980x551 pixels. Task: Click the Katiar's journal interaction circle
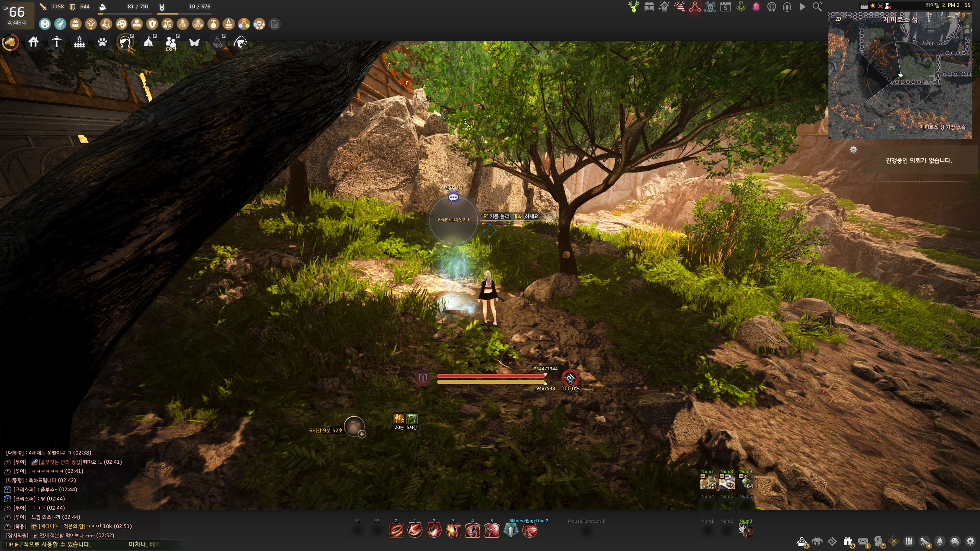(453, 220)
